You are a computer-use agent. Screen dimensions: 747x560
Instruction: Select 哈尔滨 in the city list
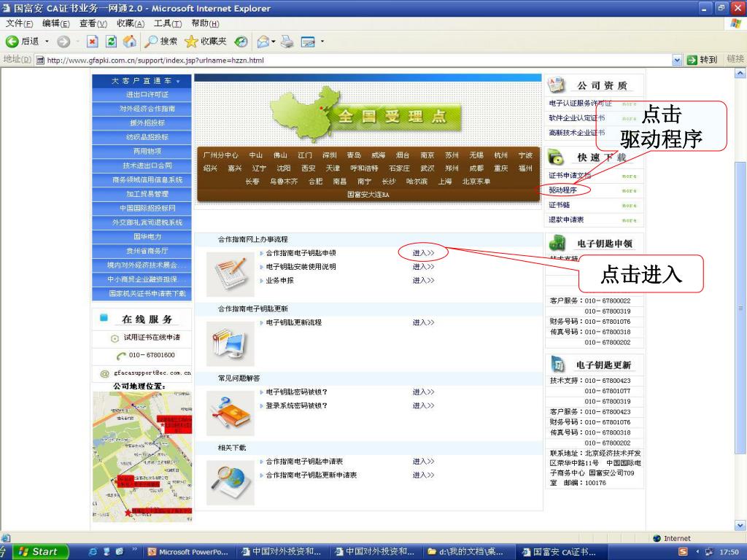point(417,182)
